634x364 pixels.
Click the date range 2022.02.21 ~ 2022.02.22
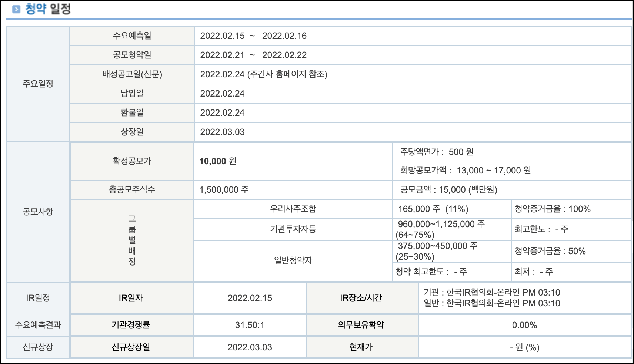253,55
